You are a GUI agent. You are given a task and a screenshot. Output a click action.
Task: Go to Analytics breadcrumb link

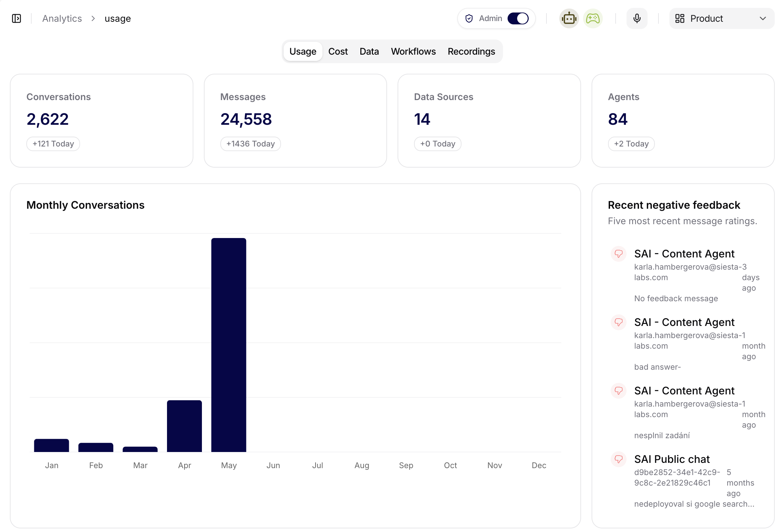click(62, 18)
